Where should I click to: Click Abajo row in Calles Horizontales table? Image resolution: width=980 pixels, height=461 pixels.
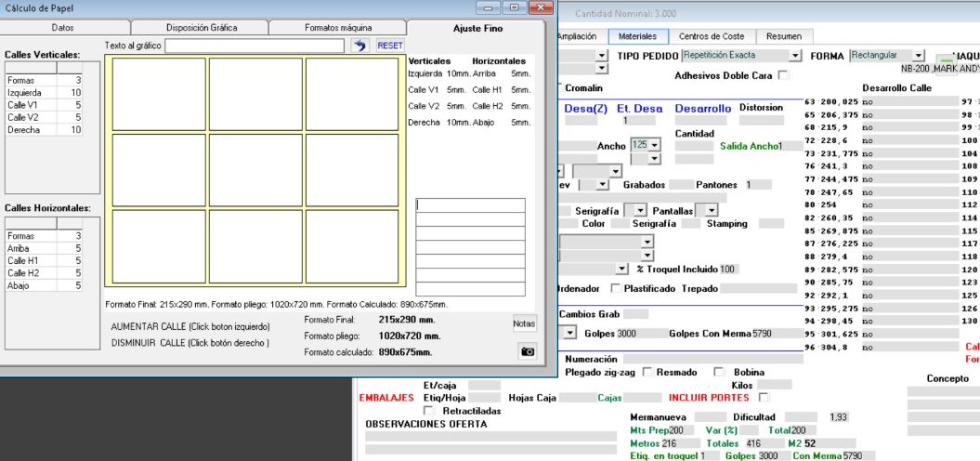coord(44,286)
